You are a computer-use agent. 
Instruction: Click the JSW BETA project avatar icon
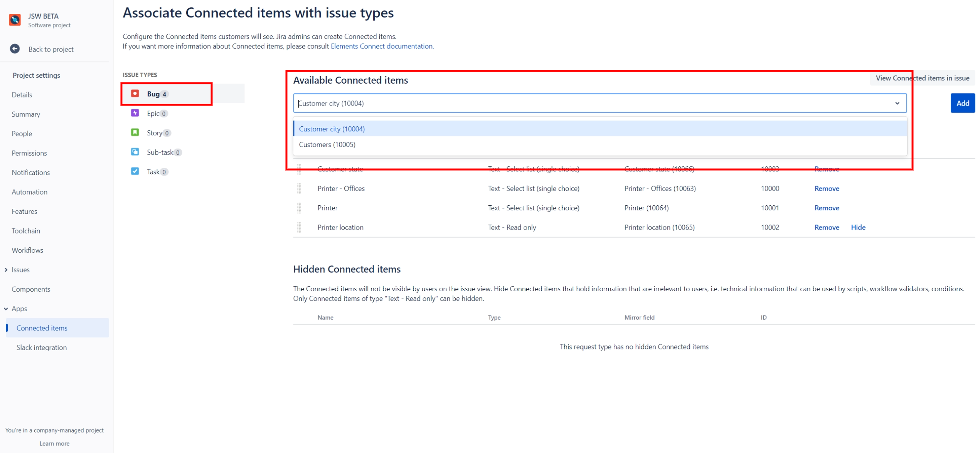point(15,20)
